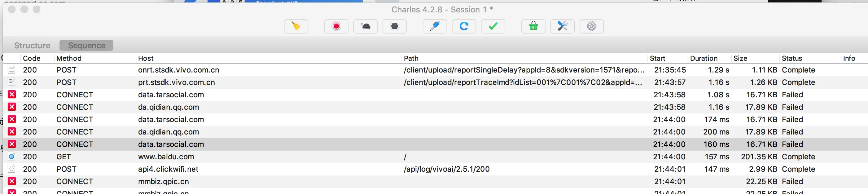
Task: Open compose request with the pen icon
Action: [x=435, y=26]
